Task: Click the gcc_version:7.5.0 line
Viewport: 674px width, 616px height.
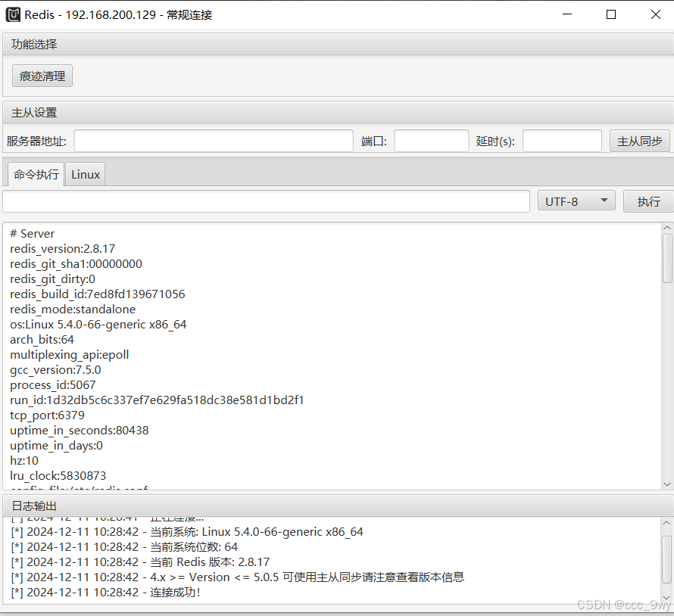Action: [x=55, y=370]
